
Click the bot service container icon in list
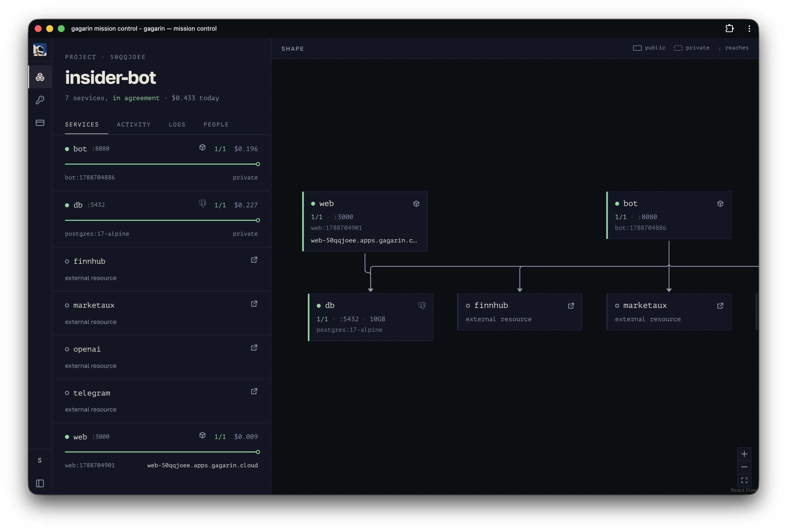203,147
